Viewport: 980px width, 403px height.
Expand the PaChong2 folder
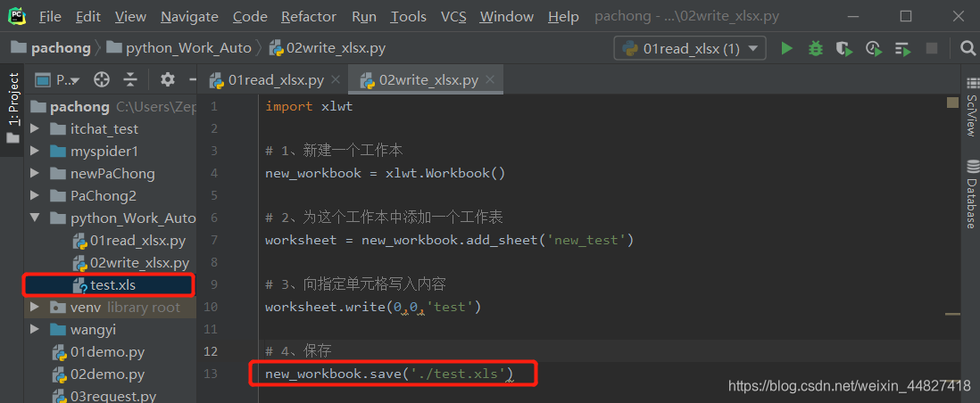pyautogui.click(x=35, y=196)
